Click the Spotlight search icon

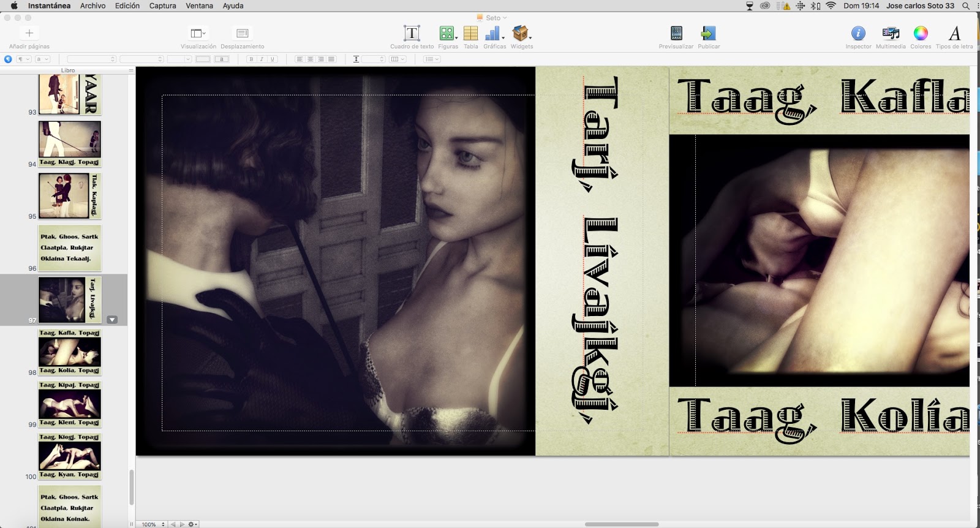coord(966,6)
